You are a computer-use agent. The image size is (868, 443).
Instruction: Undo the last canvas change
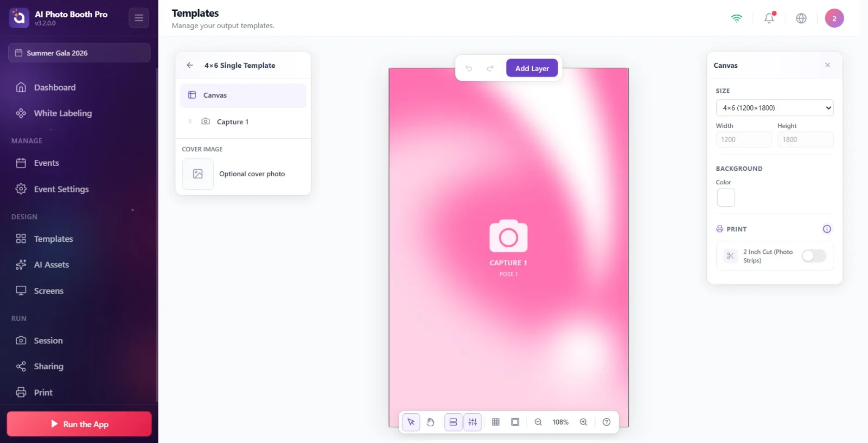pos(469,68)
